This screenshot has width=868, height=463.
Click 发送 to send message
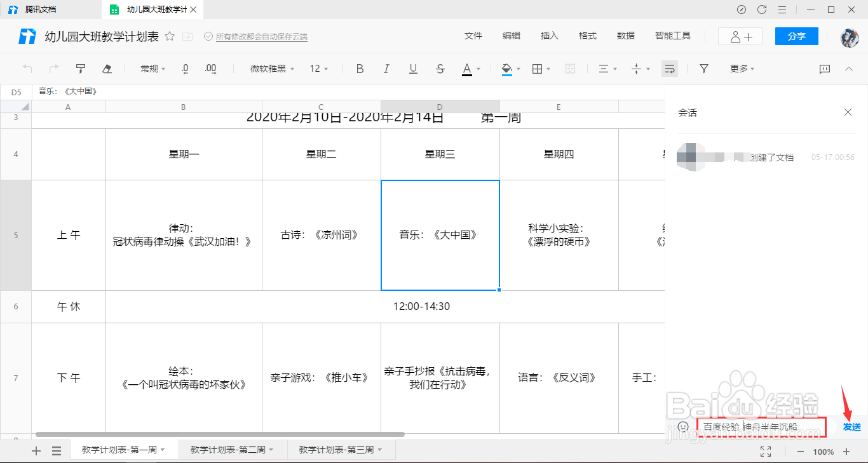852,427
